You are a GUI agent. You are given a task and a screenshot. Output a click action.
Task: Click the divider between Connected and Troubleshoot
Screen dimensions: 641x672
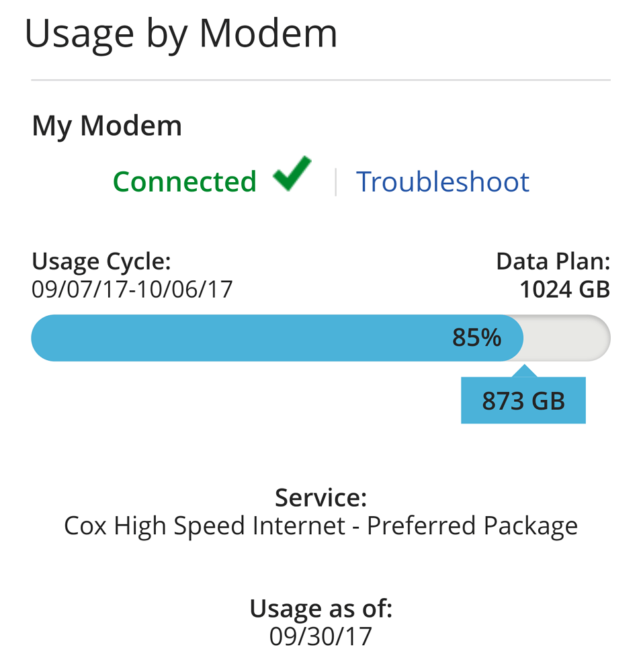(335, 180)
